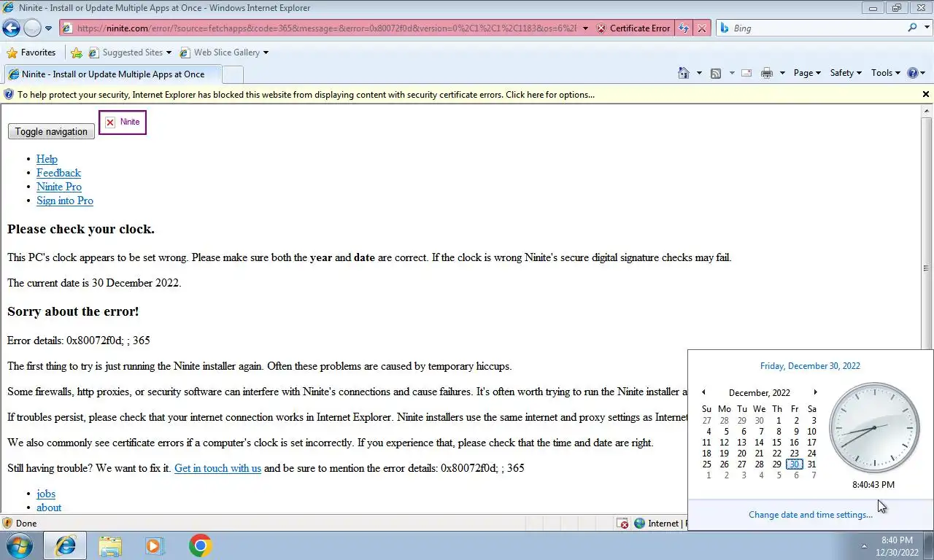This screenshot has width=934, height=560.
Task: Go to previous month in calendar
Action: [703, 392]
